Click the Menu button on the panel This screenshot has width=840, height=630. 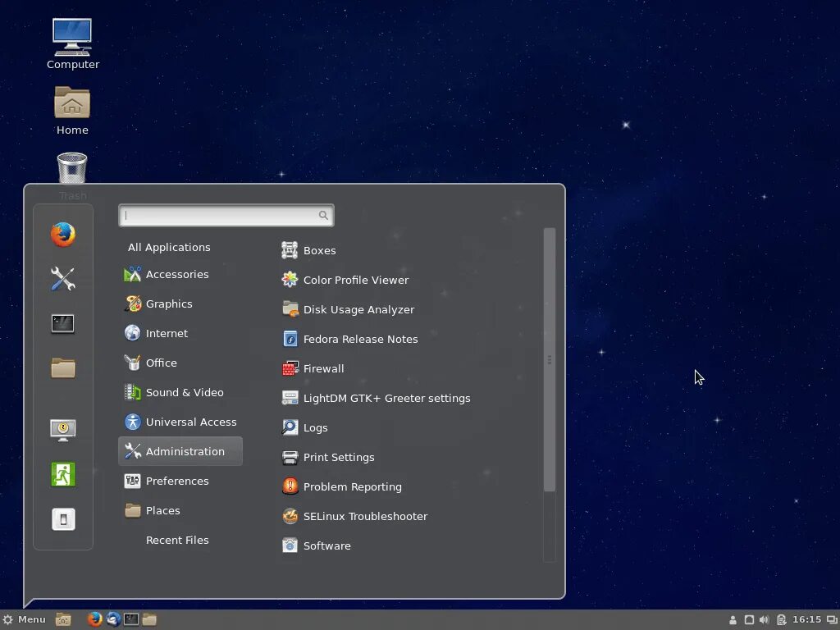(25, 619)
